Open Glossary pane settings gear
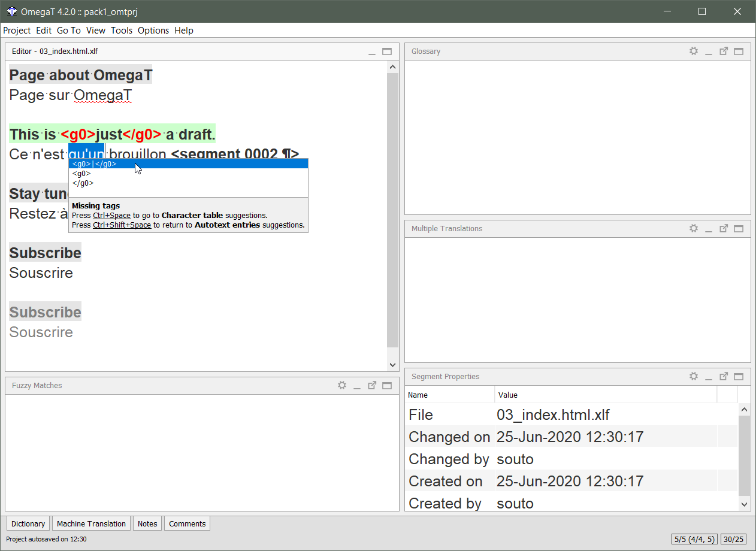This screenshot has width=756, height=551. 694,52
